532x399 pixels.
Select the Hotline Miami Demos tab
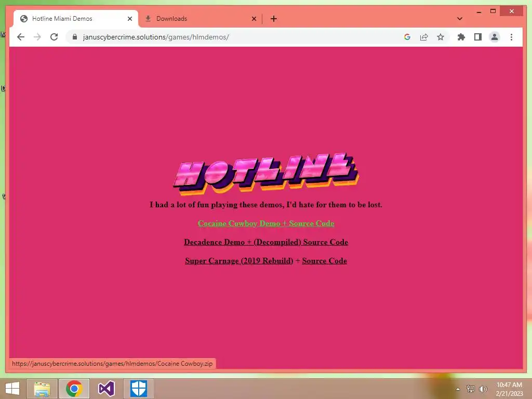coord(76,19)
